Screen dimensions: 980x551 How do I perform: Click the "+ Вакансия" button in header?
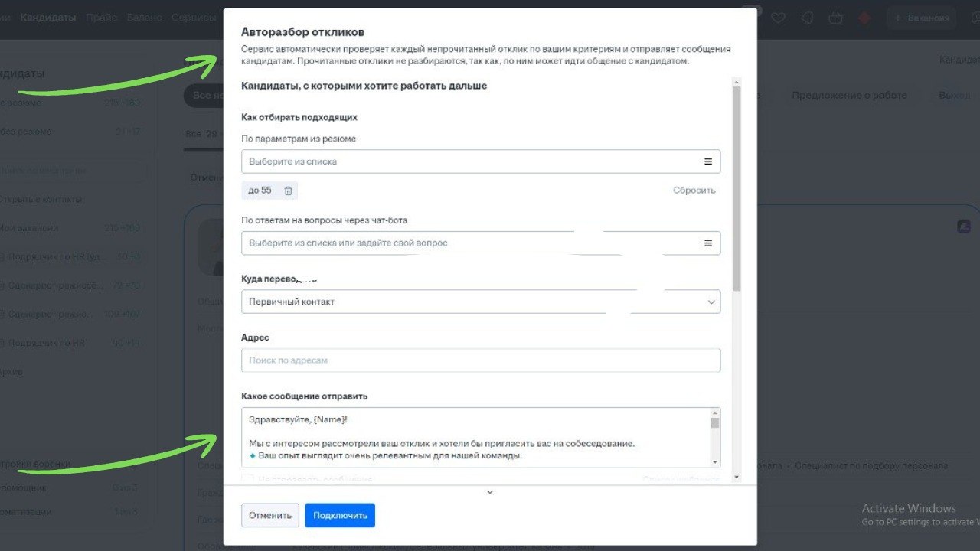922,18
